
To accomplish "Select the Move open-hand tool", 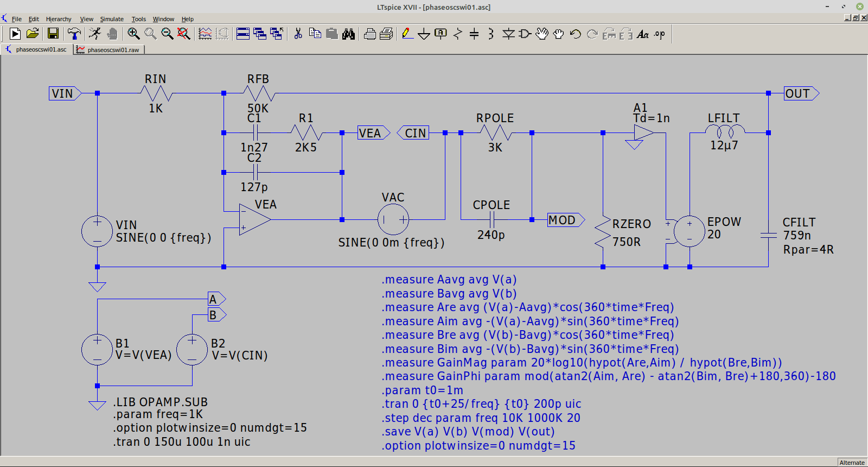I will pos(542,34).
